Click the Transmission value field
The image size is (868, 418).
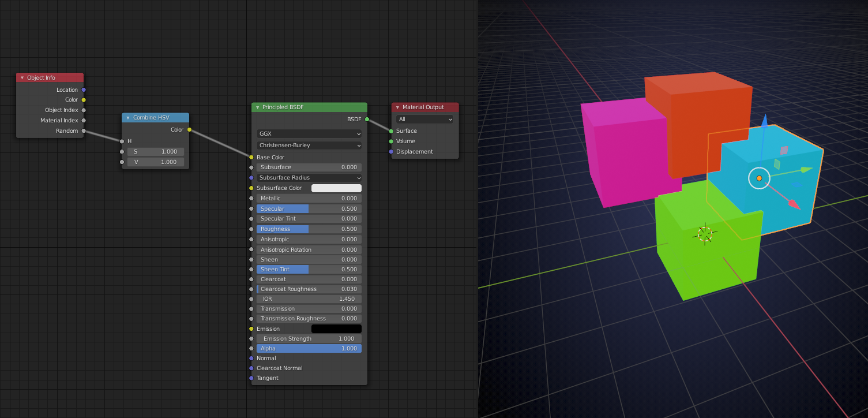click(309, 309)
